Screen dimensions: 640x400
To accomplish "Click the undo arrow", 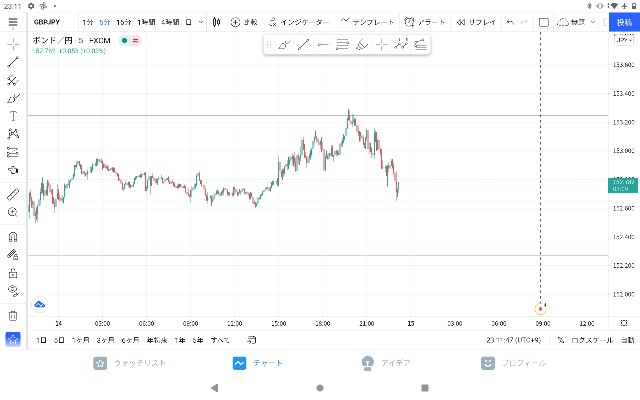I will pos(510,22).
